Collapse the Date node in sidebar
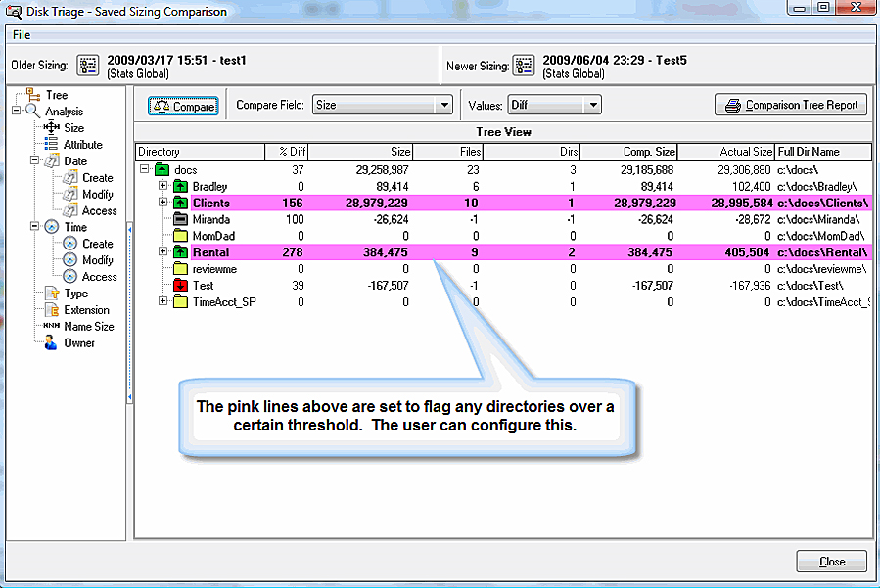Screen dimensions: 880x588 coord(33,161)
